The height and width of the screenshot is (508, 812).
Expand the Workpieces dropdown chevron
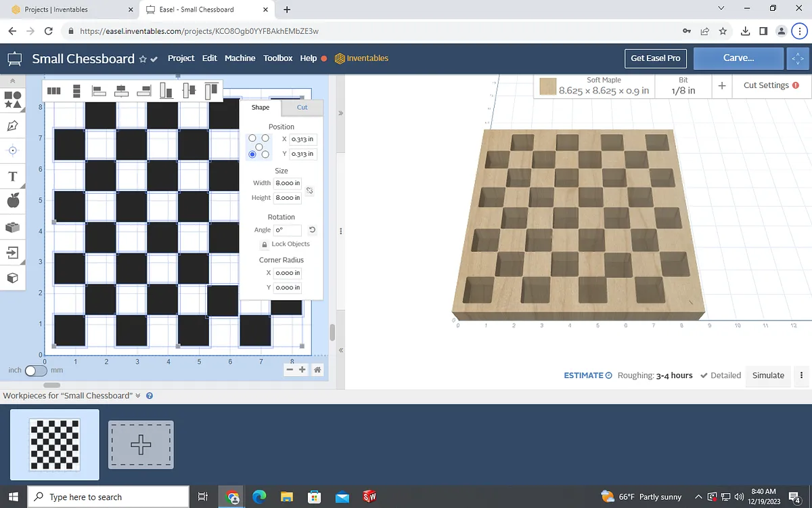click(x=138, y=396)
